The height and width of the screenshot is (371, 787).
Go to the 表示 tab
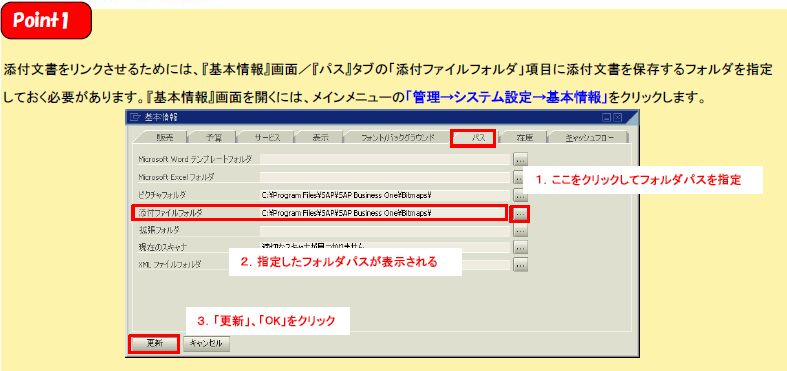(320, 138)
